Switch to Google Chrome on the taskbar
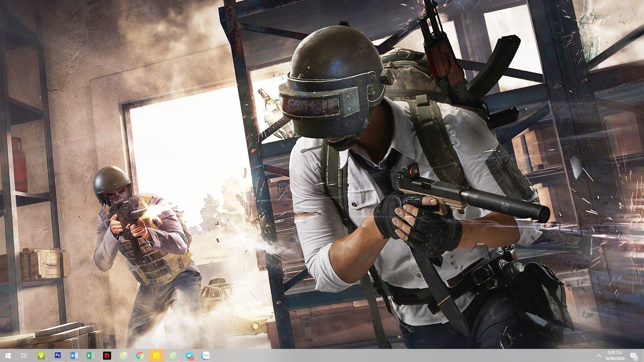 click(x=140, y=355)
